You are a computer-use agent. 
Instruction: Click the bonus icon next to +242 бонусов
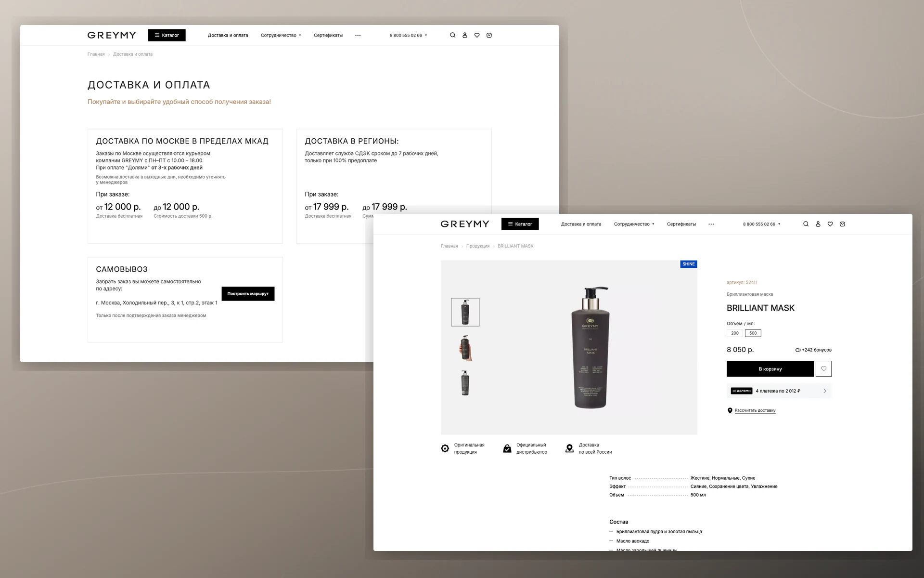click(798, 350)
